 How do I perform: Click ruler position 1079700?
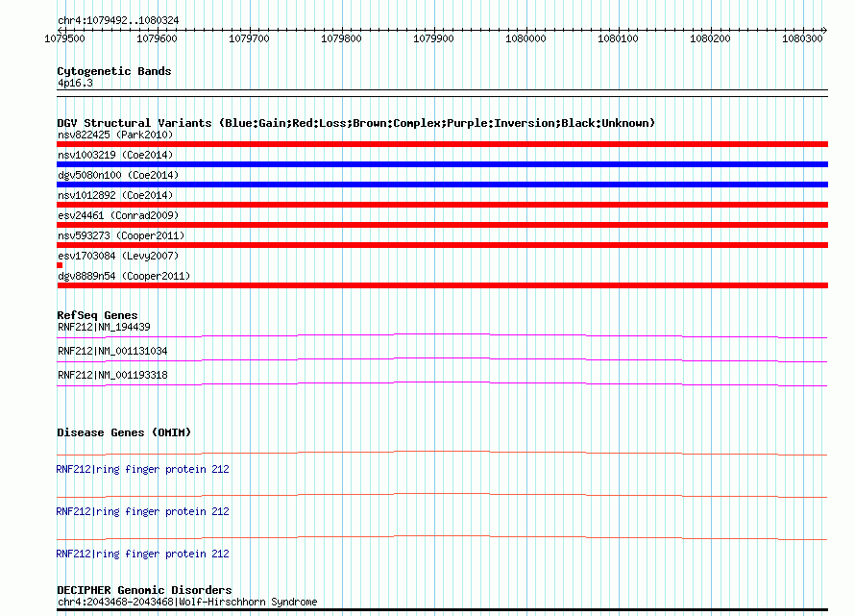coord(249,38)
